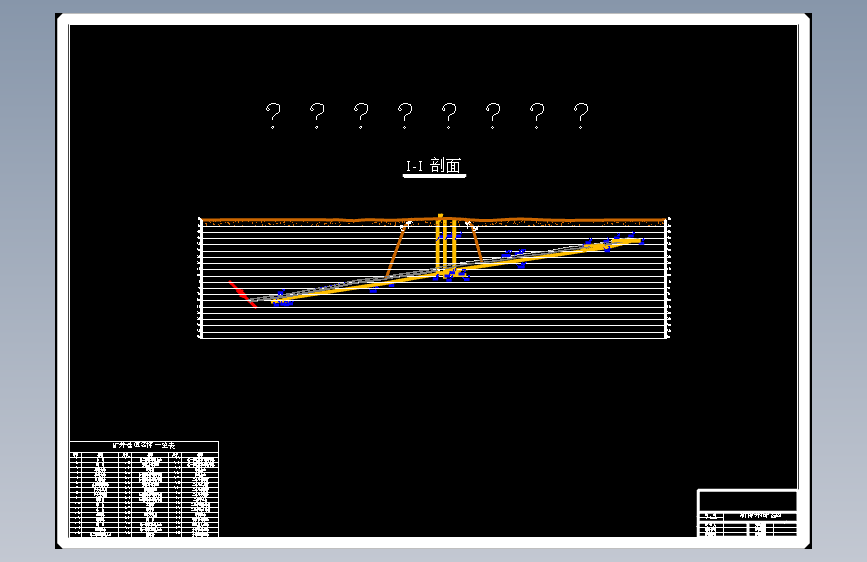Click the leftmost question mark character
The height and width of the screenshot is (562, 867).
coord(273,116)
